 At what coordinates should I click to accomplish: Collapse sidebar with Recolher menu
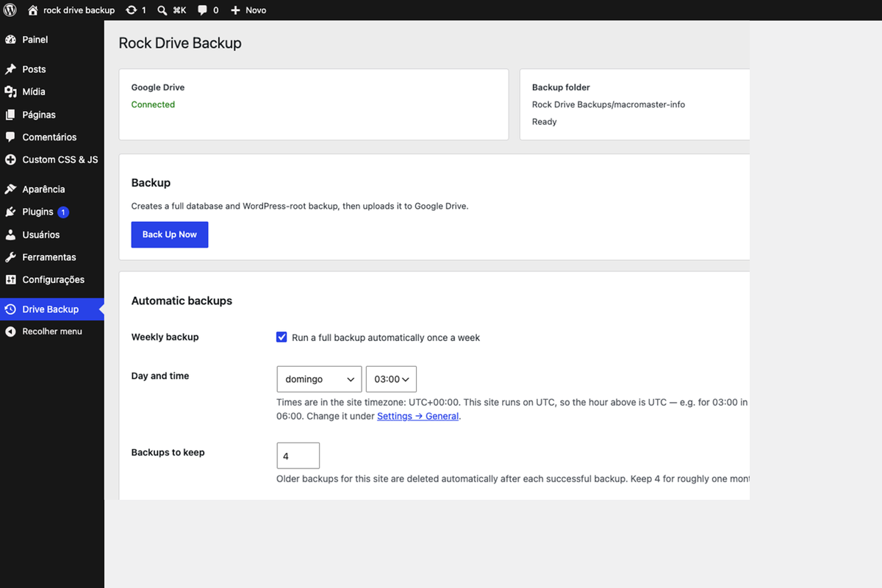point(51,331)
